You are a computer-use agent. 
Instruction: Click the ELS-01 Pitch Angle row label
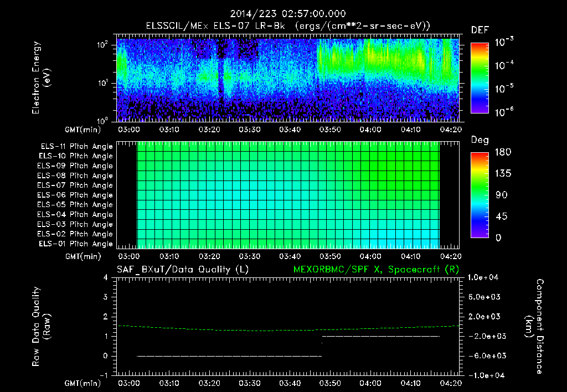pos(76,244)
